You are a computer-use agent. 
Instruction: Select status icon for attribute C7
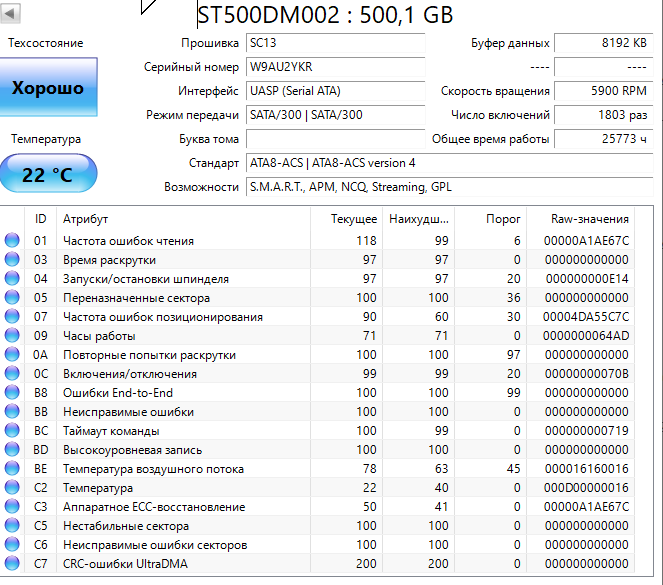tap(12, 563)
